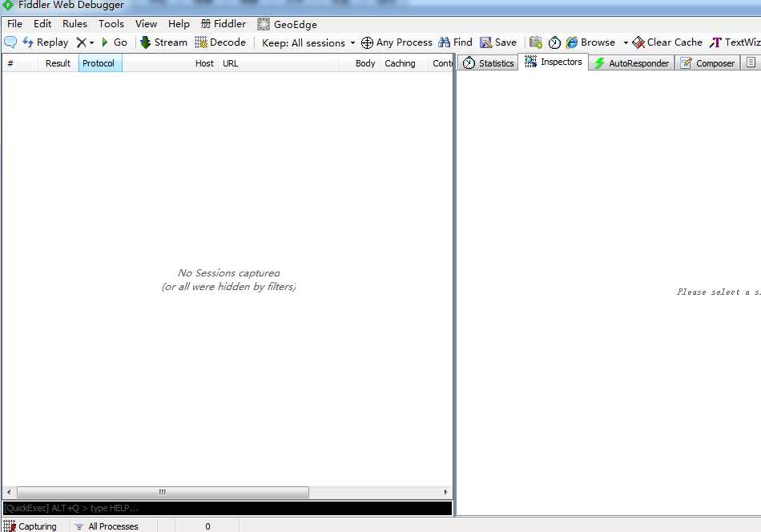This screenshot has width=761, height=532.
Task: Click the Remove X icon
Action: pyautogui.click(x=82, y=42)
